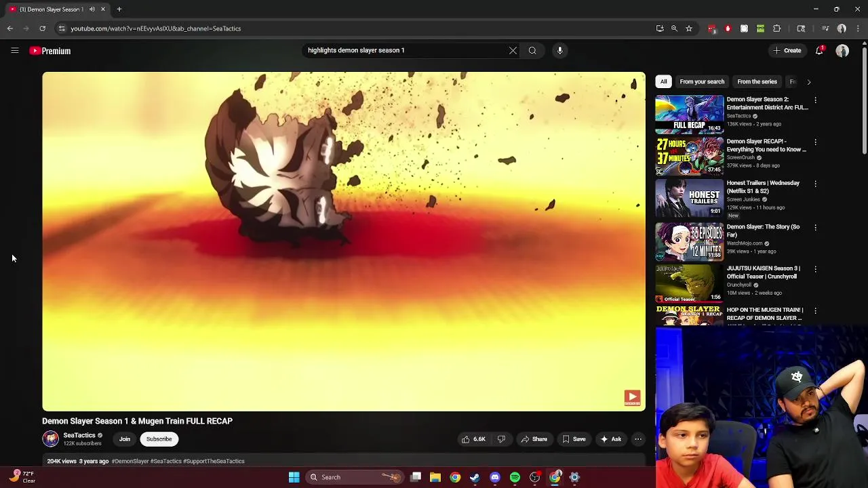
Task: Open Demon Slayer Season 2 Entertainment District thumbnail
Action: point(690,113)
